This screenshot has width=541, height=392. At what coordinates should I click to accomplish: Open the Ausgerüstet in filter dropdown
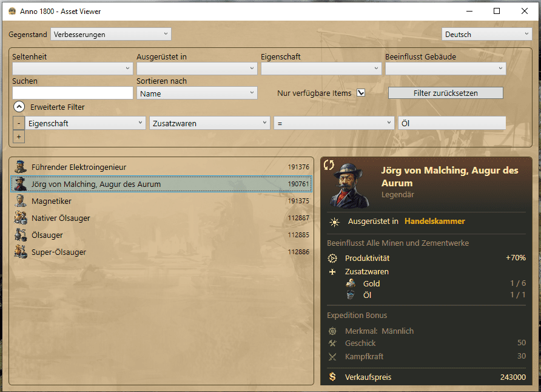[197, 69]
